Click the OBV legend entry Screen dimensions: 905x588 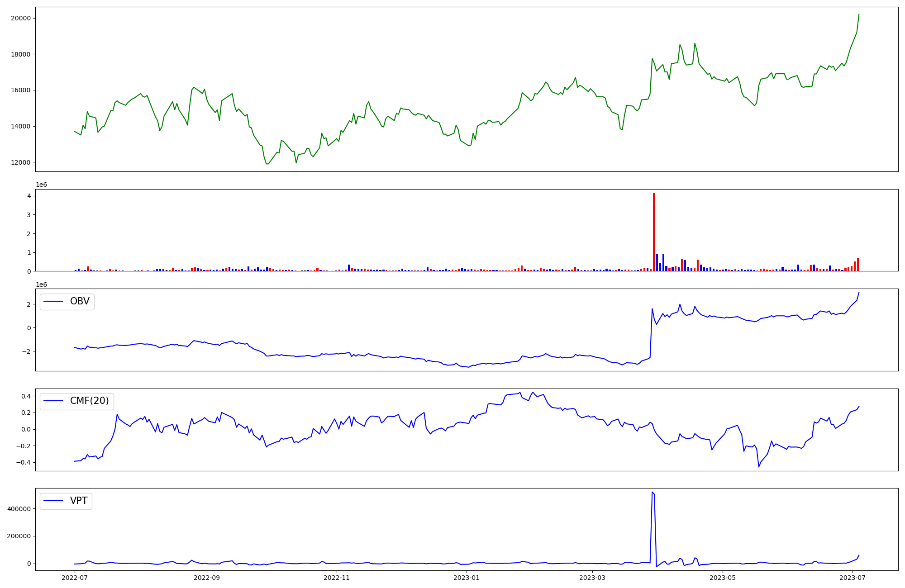79,301
